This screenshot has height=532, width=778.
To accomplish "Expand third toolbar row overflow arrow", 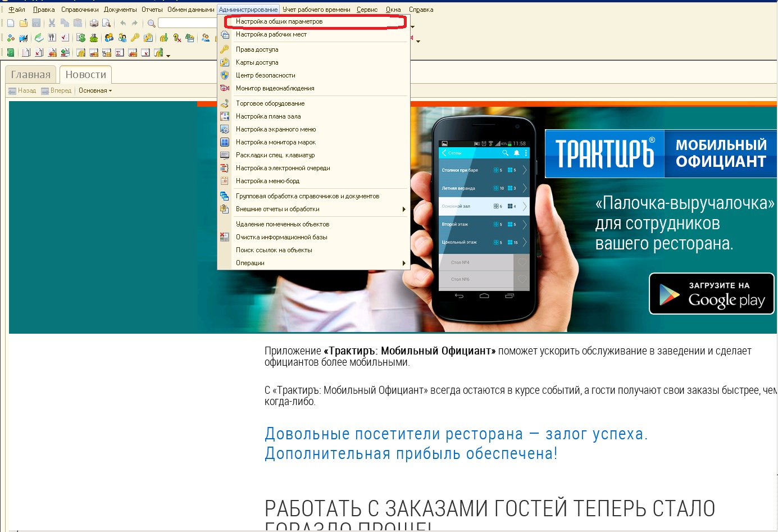I will coord(168,56).
